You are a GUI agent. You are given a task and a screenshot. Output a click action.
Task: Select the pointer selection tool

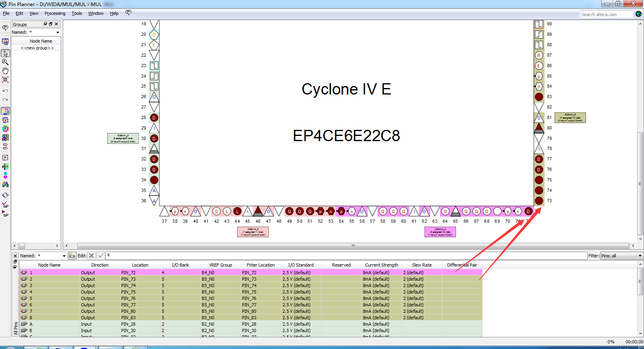(5, 53)
